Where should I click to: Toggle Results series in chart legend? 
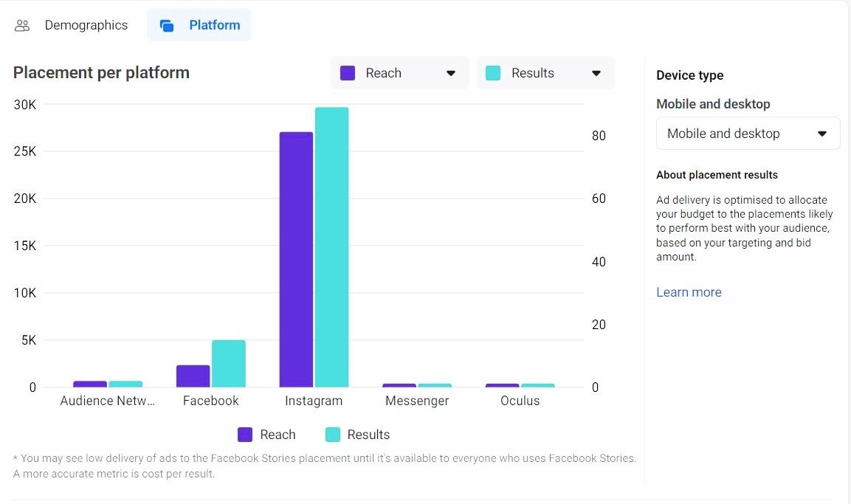click(x=358, y=435)
